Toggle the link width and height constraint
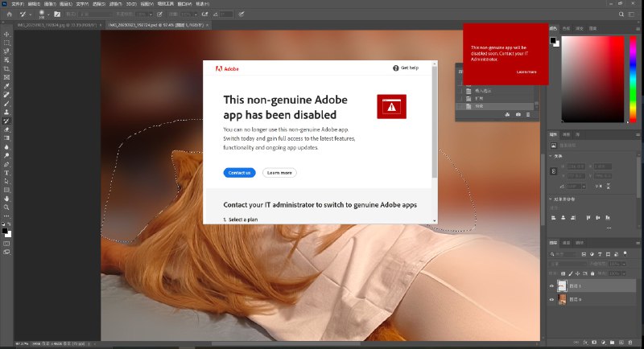 pyautogui.click(x=554, y=171)
